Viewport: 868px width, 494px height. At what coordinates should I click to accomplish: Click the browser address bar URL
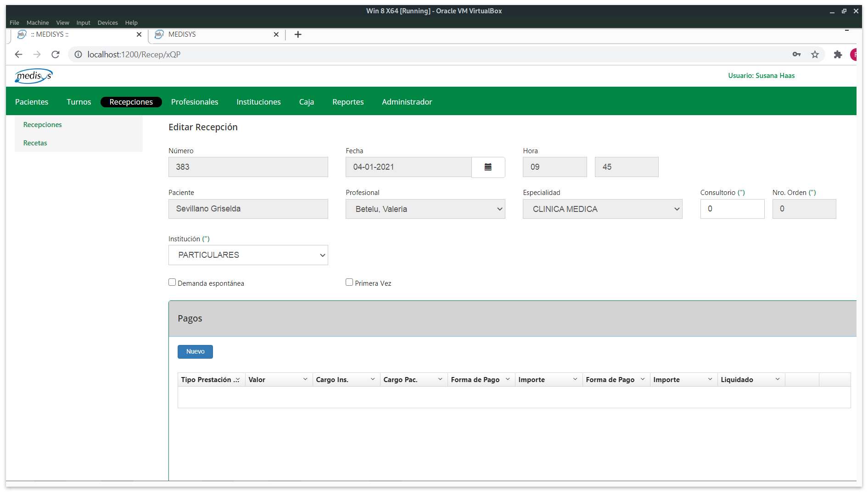134,55
